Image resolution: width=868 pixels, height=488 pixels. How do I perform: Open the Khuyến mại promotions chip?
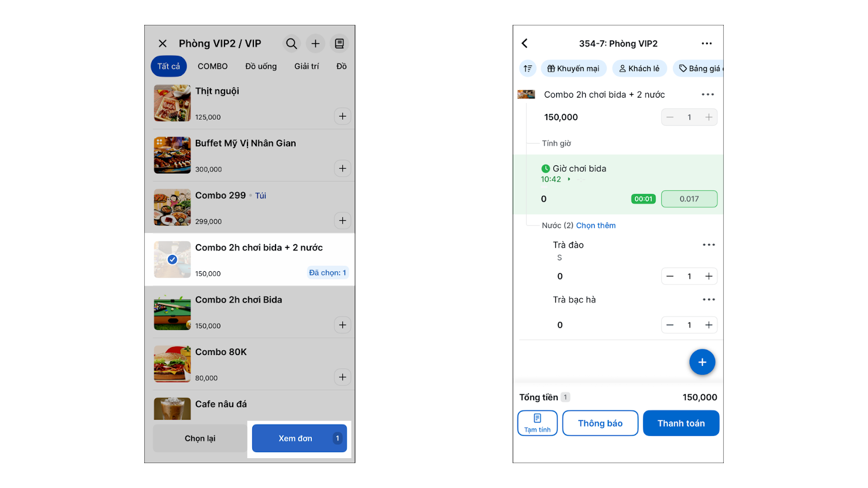click(573, 68)
